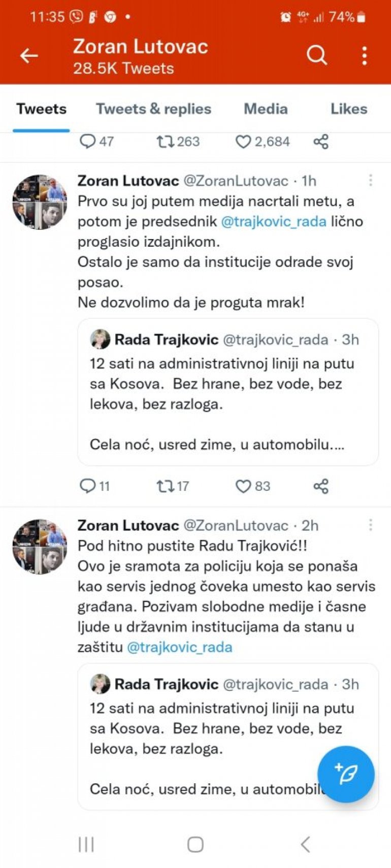Open more options for the 2h tweet
The height and width of the screenshot is (868, 391).
coord(371,525)
